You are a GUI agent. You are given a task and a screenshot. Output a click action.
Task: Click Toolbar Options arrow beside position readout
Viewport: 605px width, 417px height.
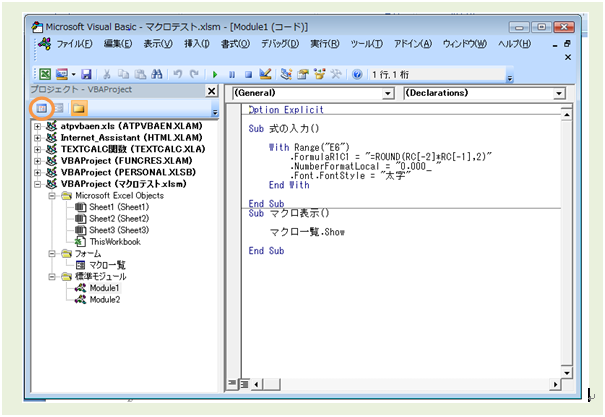(510, 78)
